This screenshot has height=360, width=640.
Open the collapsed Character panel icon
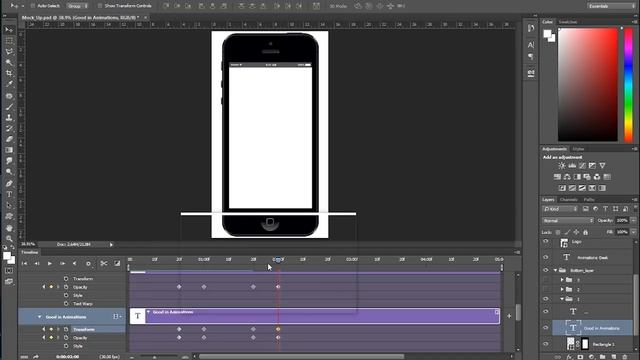coord(531,45)
